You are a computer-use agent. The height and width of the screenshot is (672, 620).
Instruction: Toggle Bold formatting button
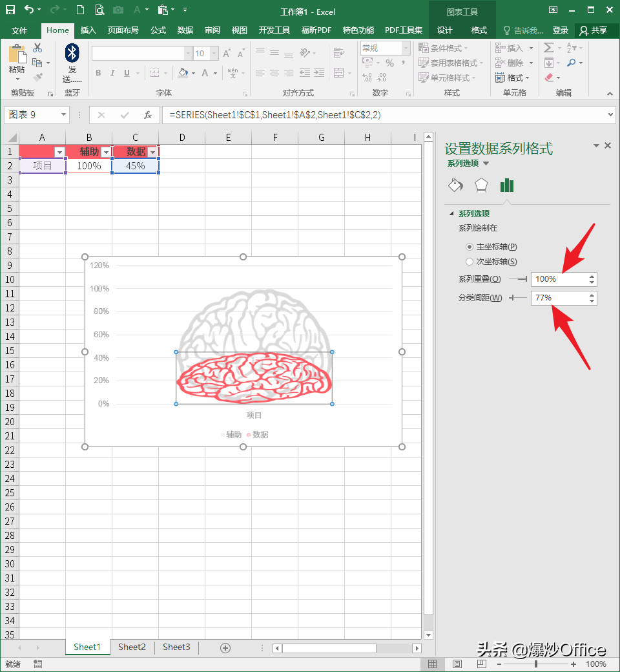99,73
